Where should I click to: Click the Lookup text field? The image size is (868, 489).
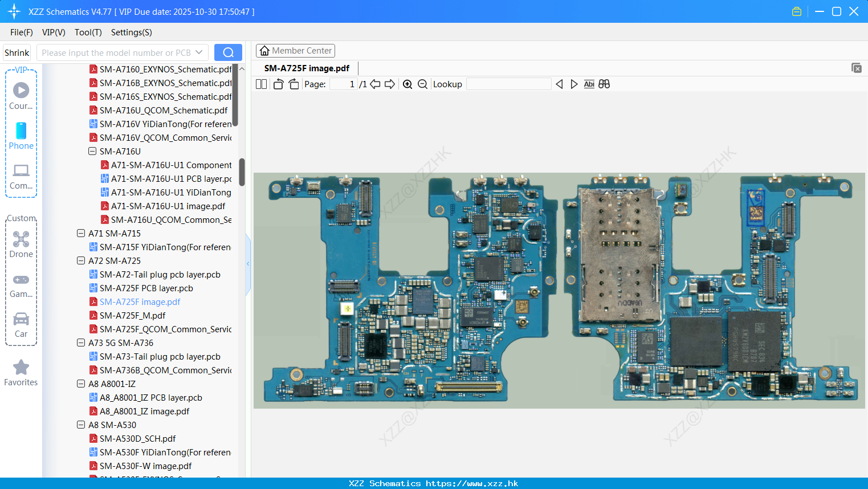[x=508, y=84]
